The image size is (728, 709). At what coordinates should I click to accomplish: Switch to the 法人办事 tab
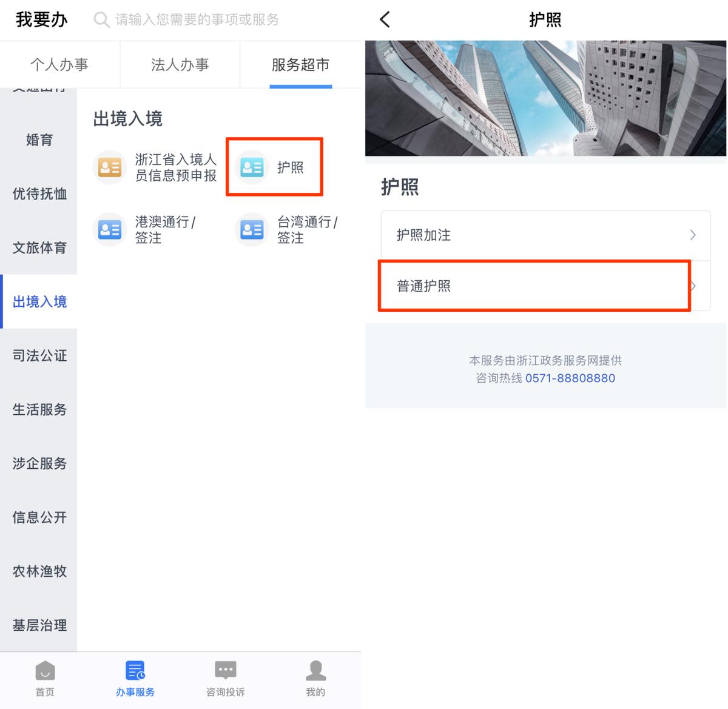pos(180,64)
